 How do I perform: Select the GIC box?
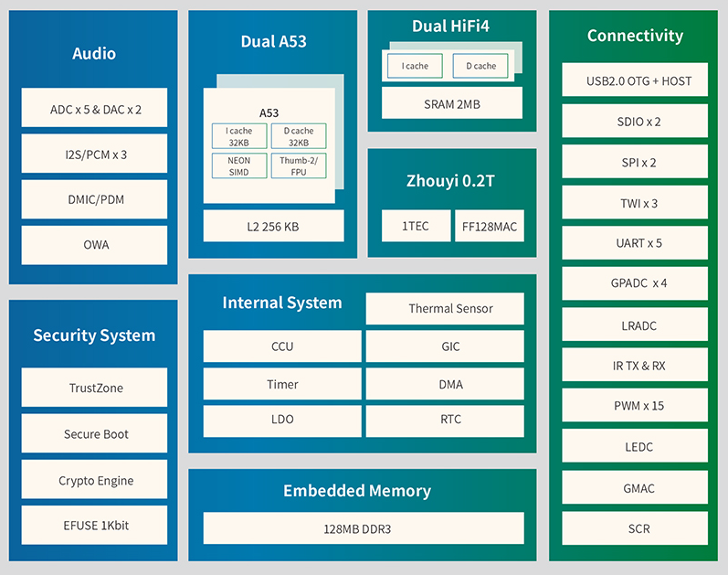tap(445, 346)
